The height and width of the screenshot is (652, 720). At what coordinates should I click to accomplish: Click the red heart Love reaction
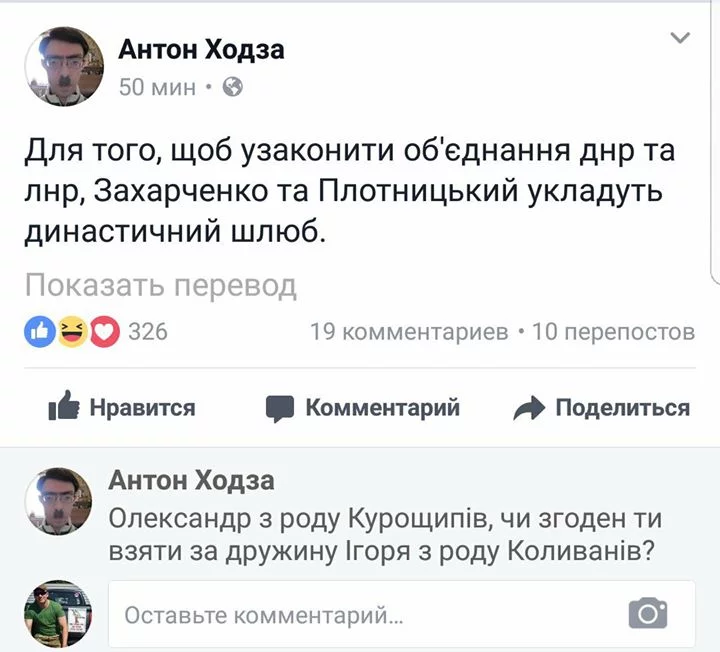(x=104, y=331)
